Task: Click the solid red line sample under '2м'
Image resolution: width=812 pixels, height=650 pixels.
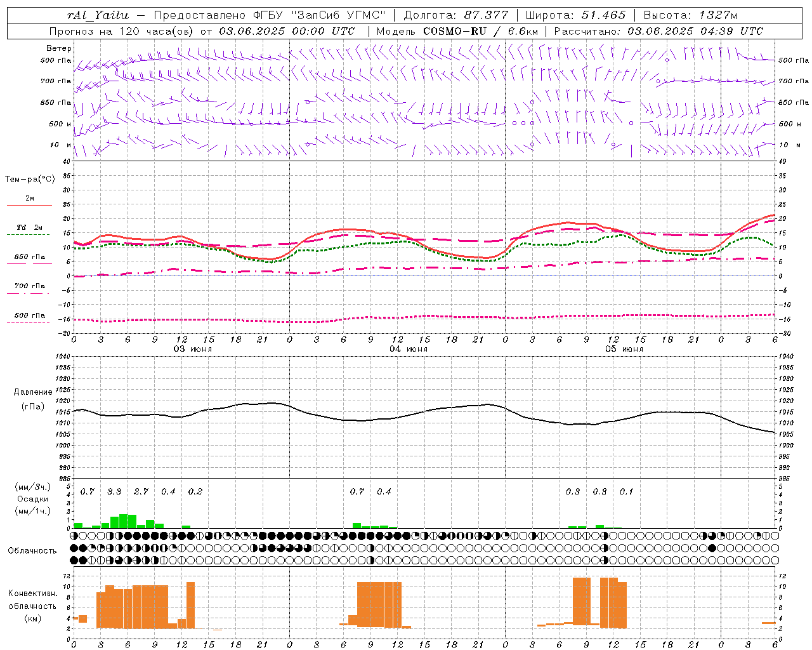Action: click(29, 205)
